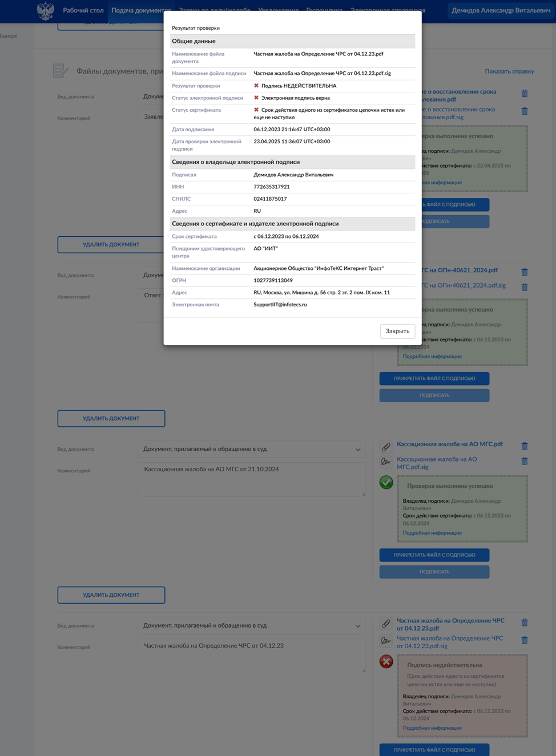Expand document type dropdown above Частная жалоба comment
Image resolution: width=556 pixels, height=756 pixels.
[251, 626]
